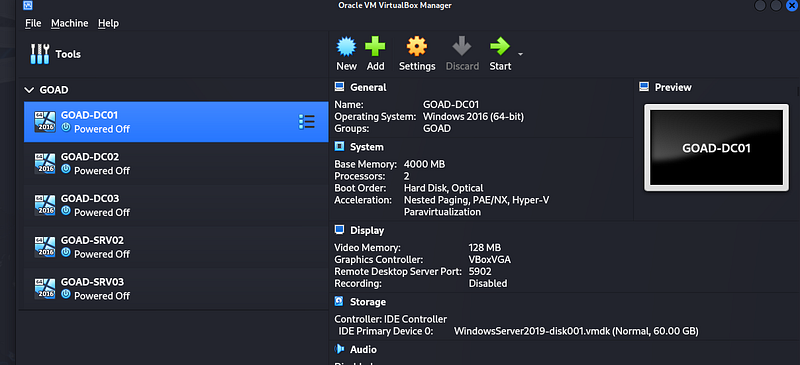Click the WindowsServer2019-disk001.vmdk storage entry
The width and height of the screenshot is (800, 365).
[576, 331]
